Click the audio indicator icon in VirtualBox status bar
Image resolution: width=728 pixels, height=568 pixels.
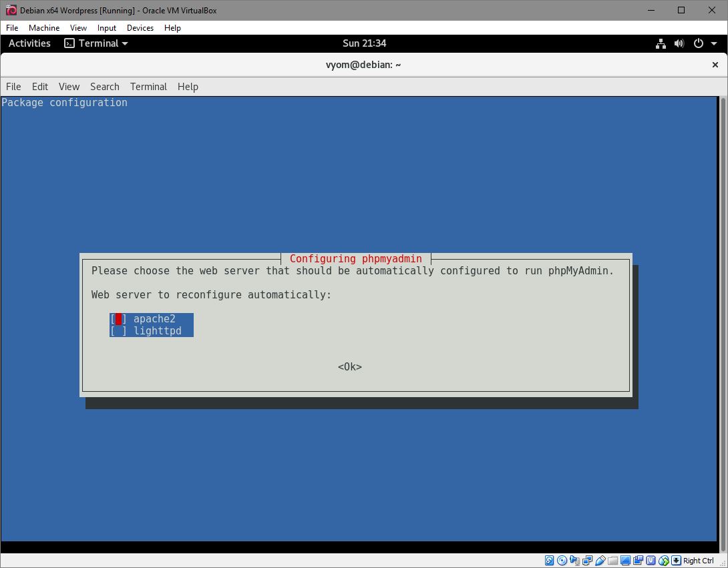(575, 561)
